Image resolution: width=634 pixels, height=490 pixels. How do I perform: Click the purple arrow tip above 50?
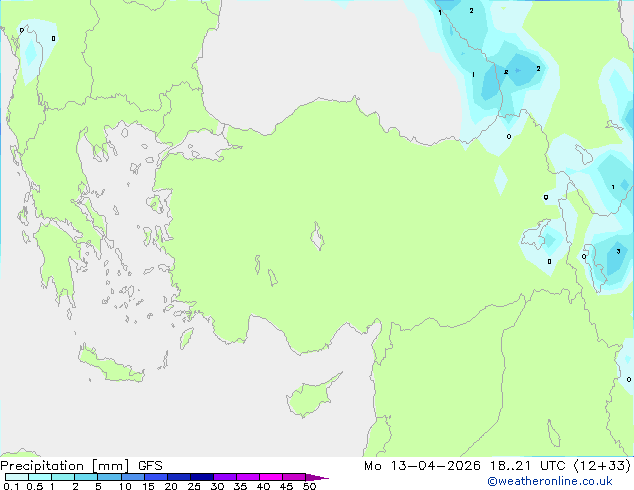(317, 477)
